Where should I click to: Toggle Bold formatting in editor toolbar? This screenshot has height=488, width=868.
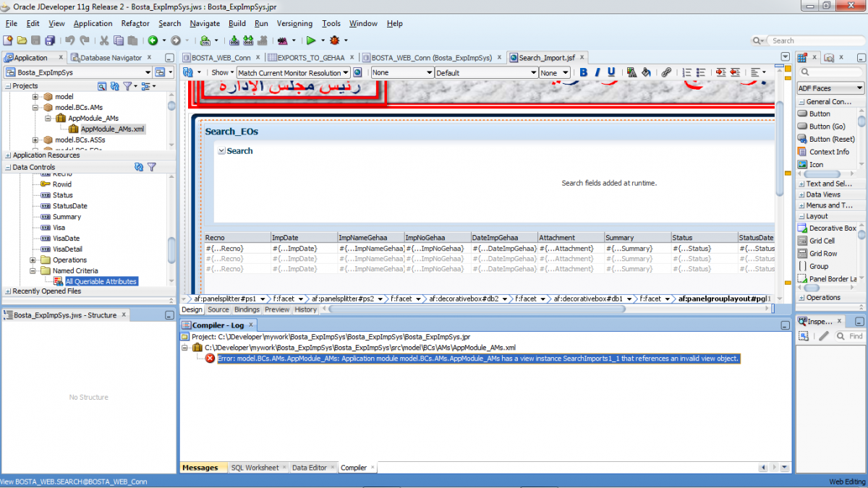pos(584,72)
